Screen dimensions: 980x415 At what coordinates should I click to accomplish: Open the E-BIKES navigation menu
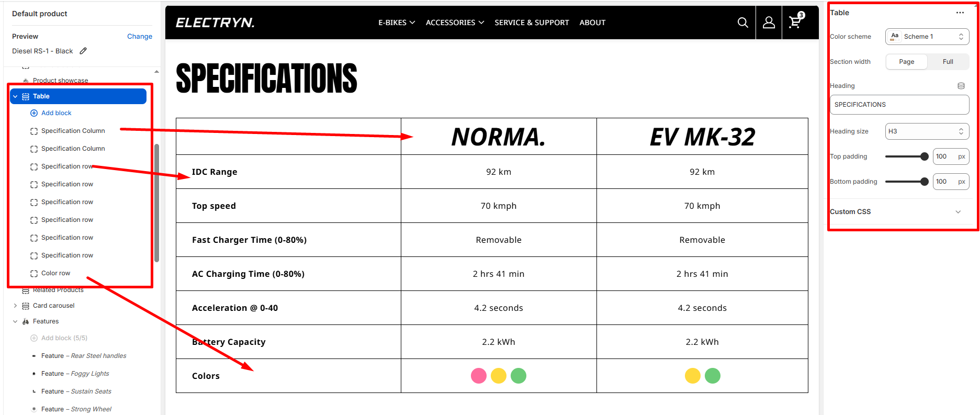pyautogui.click(x=397, y=23)
